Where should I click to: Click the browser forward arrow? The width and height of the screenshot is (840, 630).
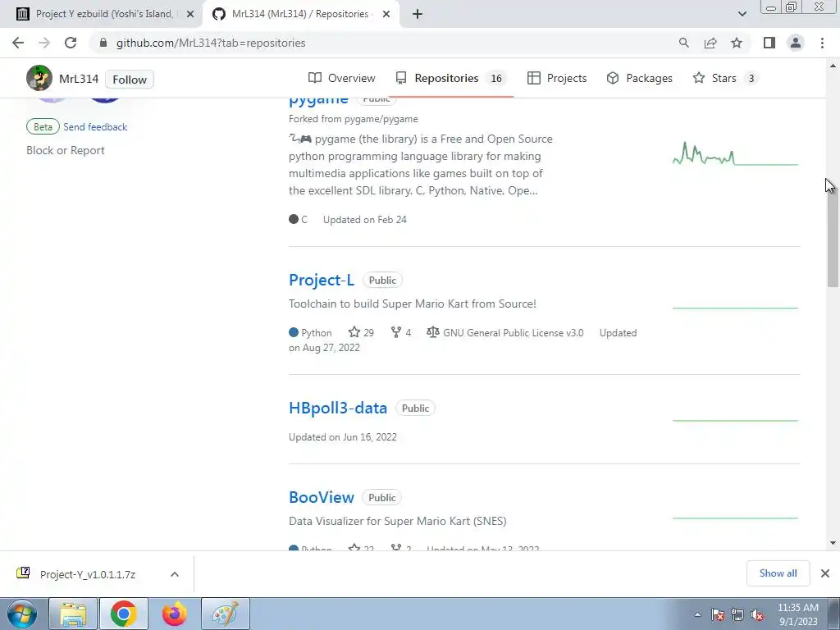pos(44,43)
